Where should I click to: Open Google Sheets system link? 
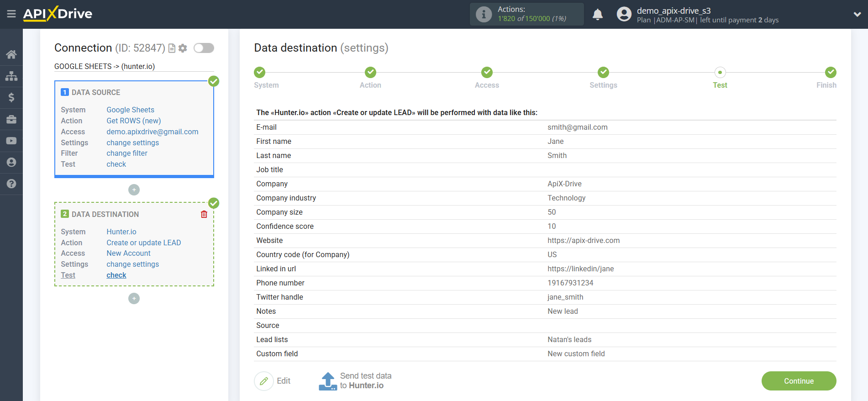tap(130, 110)
